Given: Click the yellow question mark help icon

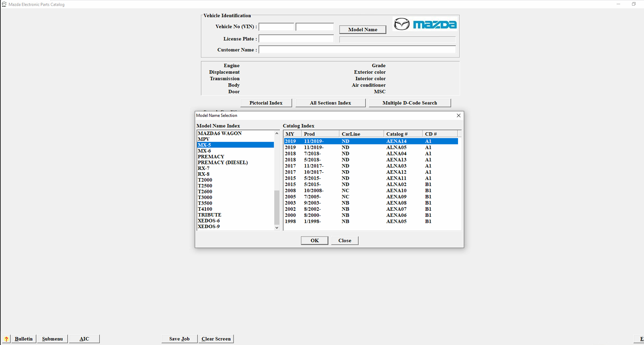Looking at the screenshot, I should point(6,339).
